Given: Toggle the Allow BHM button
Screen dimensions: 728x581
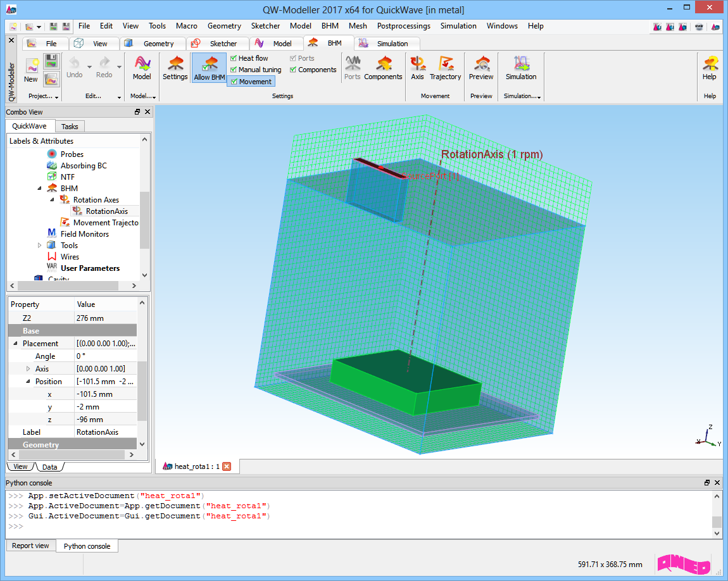Looking at the screenshot, I should coord(210,68).
